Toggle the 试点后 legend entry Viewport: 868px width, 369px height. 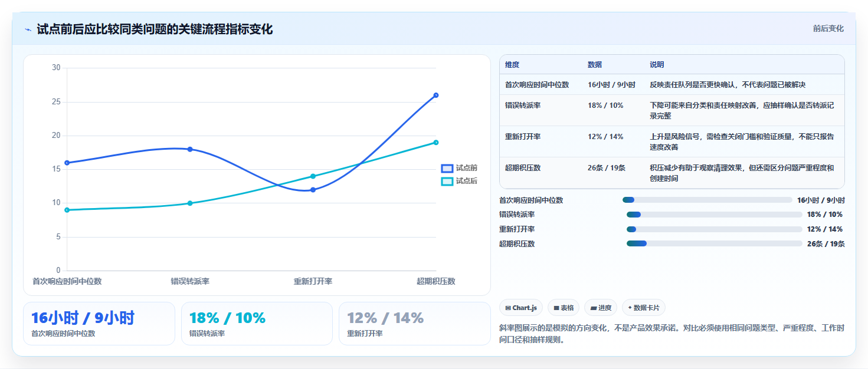pos(460,181)
